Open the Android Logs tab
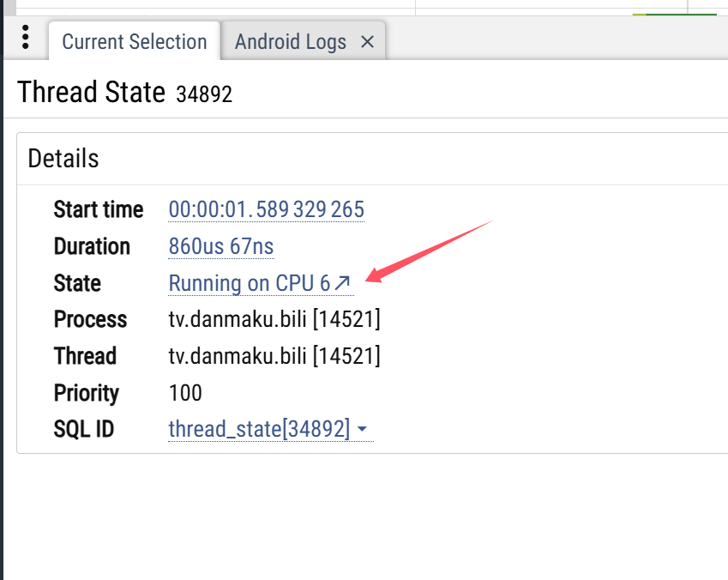The height and width of the screenshot is (580, 728). [x=291, y=41]
